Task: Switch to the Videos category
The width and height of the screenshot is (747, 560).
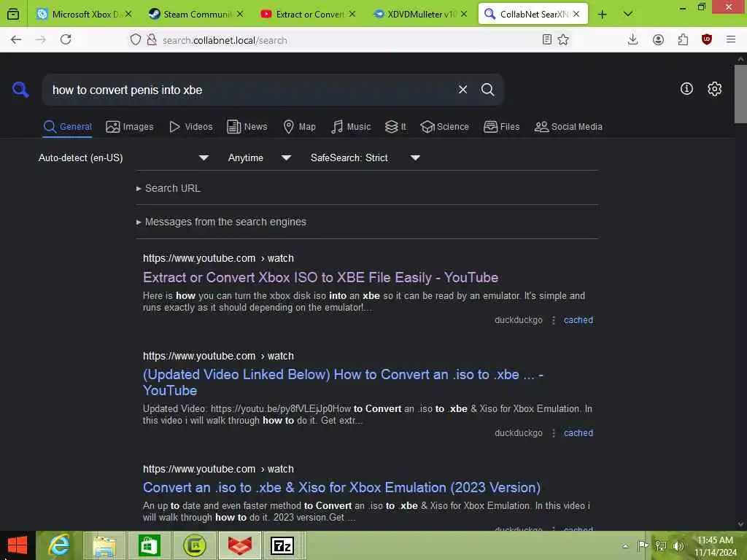Action: pos(190,127)
